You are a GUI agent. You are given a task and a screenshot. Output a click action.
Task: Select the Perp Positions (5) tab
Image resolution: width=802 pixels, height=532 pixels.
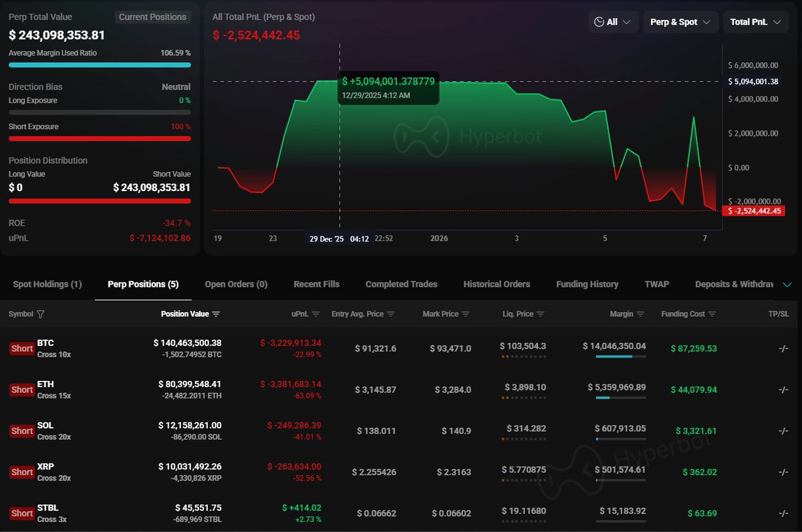143,284
